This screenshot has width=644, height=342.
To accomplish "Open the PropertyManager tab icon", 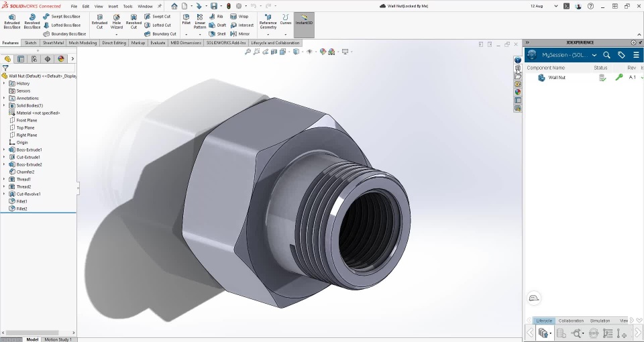I will 21,59.
